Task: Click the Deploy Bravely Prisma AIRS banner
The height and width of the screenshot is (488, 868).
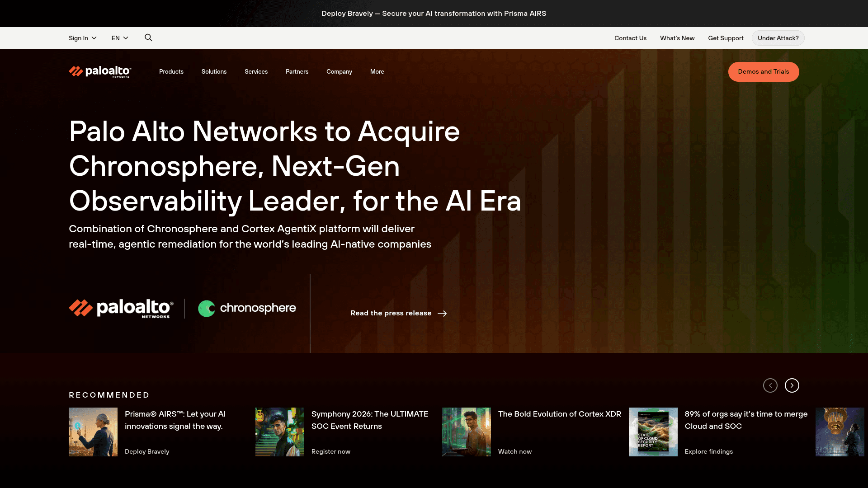Action: [x=434, y=14]
